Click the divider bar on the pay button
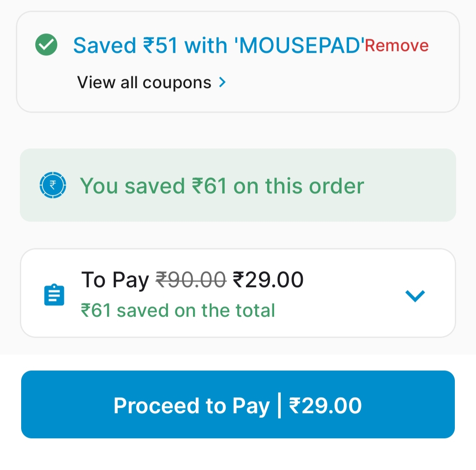 (x=279, y=405)
